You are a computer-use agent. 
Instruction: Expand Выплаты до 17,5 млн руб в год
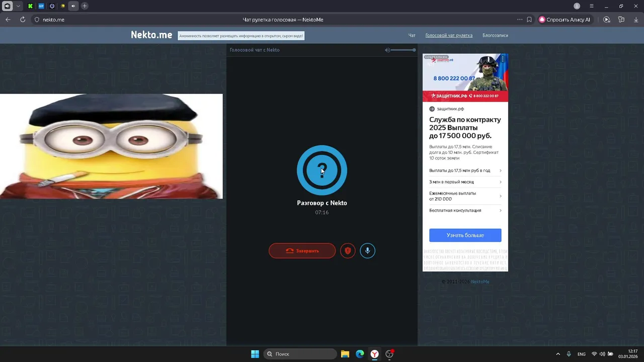point(465,170)
